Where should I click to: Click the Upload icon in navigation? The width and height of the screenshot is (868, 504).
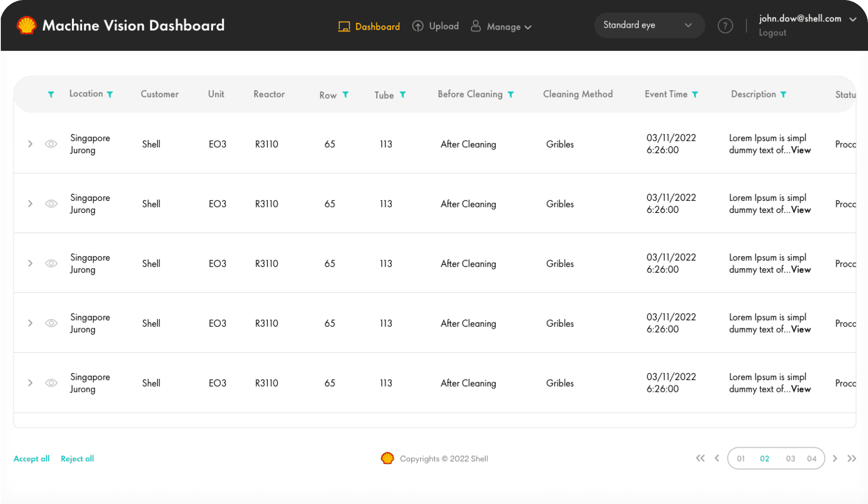[x=417, y=26]
